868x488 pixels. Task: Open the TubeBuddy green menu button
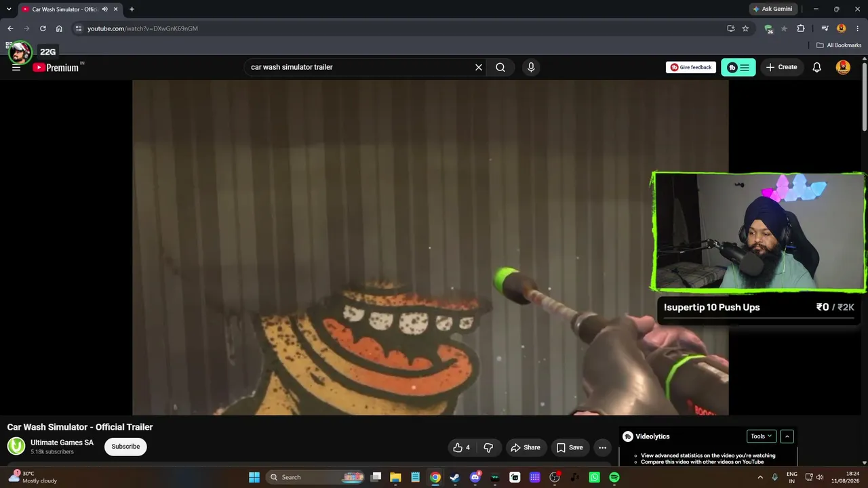click(738, 67)
